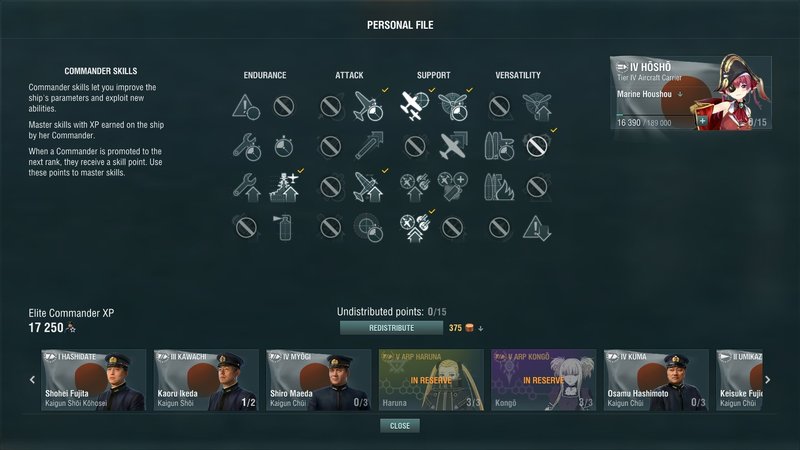The width and height of the screenshot is (800, 450).
Task: Select the plane with double chevrons Support skill
Action: pos(452,146)
